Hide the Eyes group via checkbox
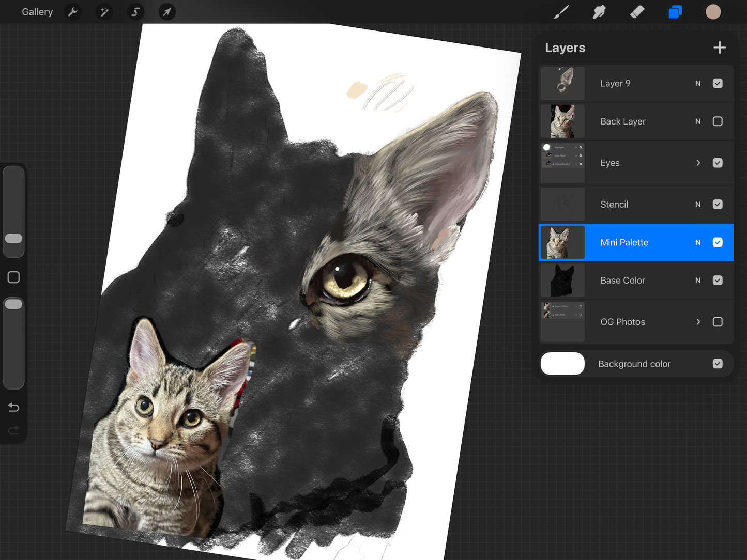Screen dimensions: 747x560 [718, 163]
